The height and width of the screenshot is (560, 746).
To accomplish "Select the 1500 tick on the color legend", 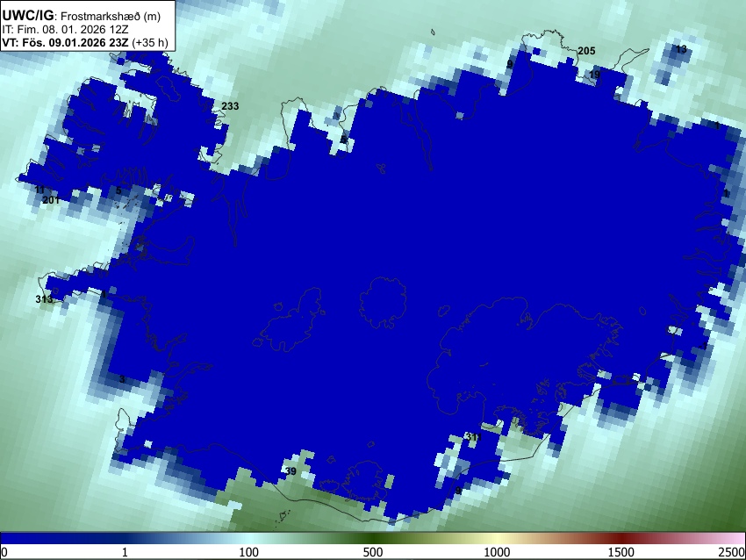I will (620, 552).
